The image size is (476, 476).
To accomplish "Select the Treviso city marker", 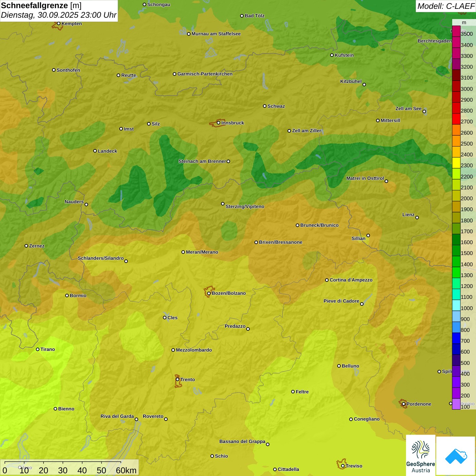I will pyautogui.click(x=343, y=466).
